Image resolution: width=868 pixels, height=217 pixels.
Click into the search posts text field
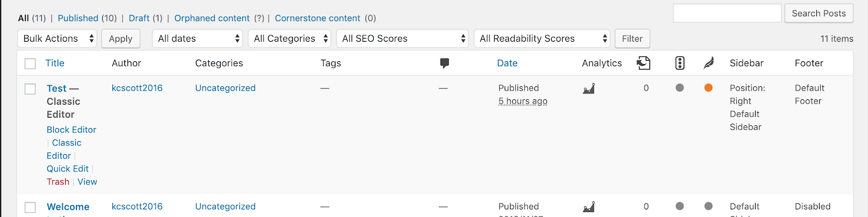pyautogui.click(x=727, y=13)
